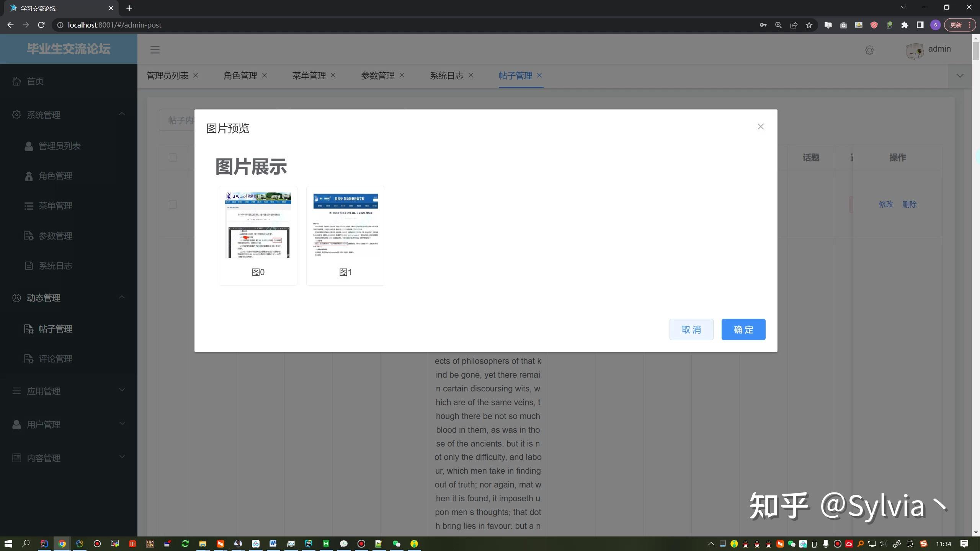Select the 管理员列表 user icon
980x551 pixels.
(x=29, y=146)
